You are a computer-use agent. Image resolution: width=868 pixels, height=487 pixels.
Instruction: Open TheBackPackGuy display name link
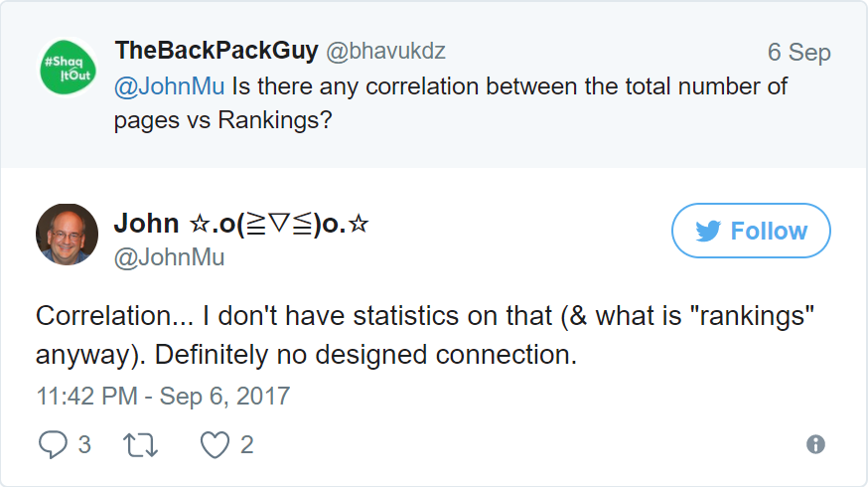click(x=217, y=51)
